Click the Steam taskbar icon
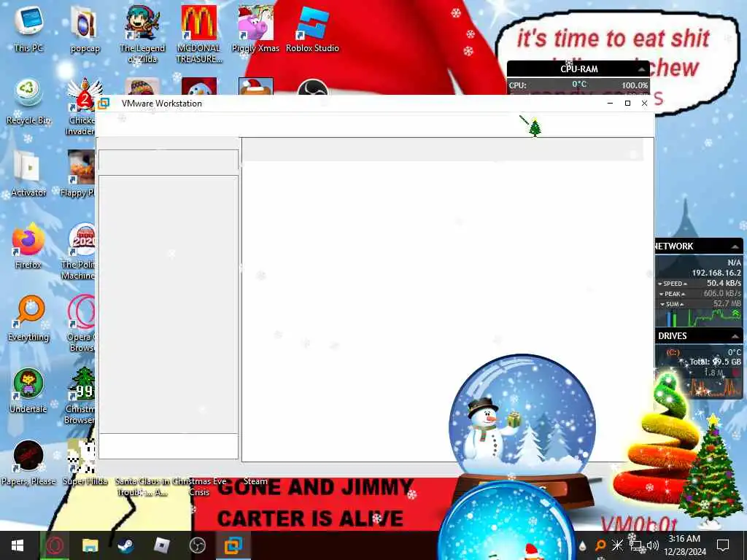Screen dimensions: 747x560 (125, 545)
